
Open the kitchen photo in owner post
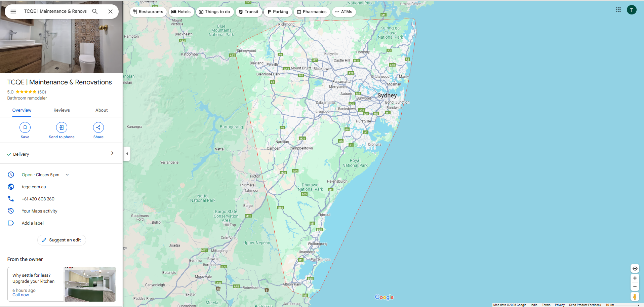click(x=90, y=284)
